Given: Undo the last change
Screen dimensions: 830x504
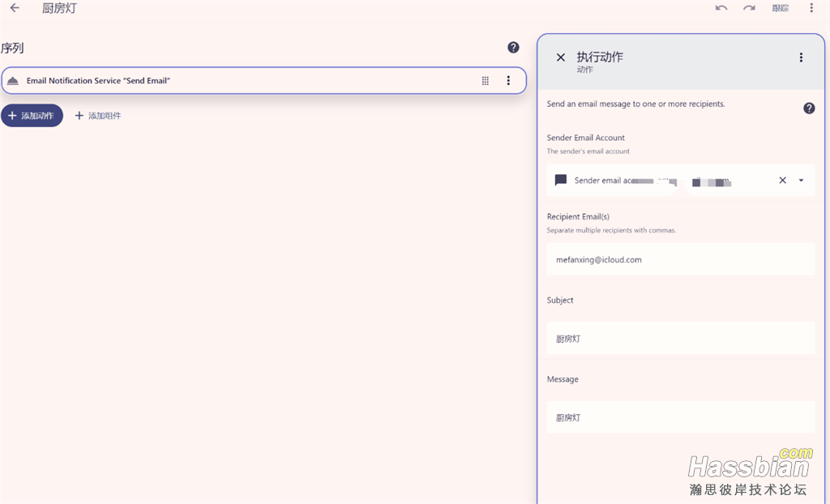Looking at the screenshot, I should 721,8.
